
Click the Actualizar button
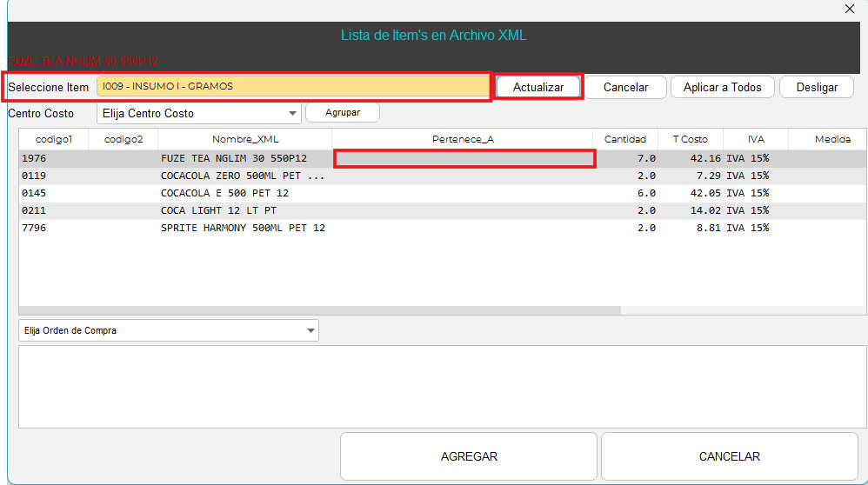[x=538, y=87]
